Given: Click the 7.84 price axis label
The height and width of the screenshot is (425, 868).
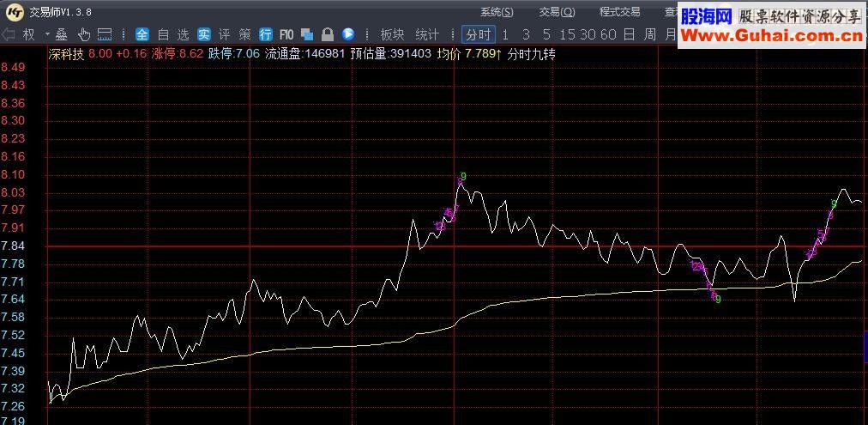Looking at the screenshot, I should pyautogui.click(x=12, y=246).
